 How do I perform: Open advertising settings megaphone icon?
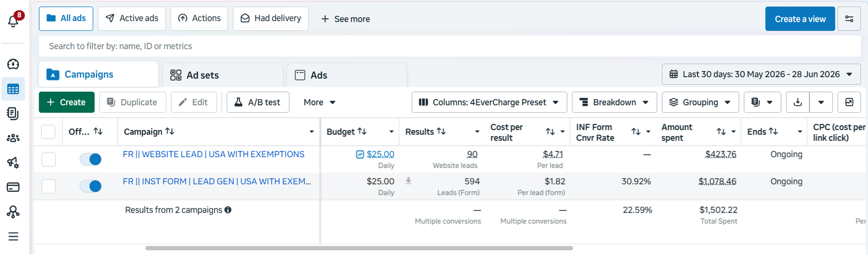click(x=13, y=162)
